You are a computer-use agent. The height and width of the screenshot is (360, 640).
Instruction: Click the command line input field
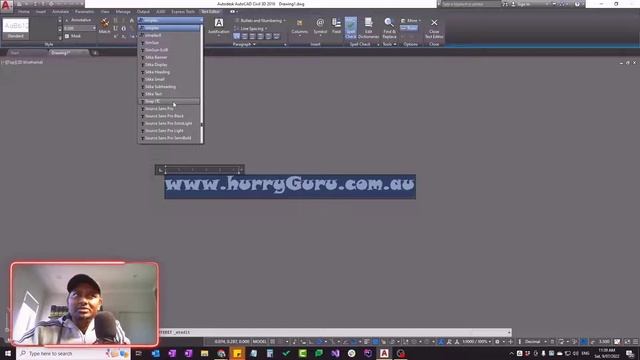coord(335,332)
